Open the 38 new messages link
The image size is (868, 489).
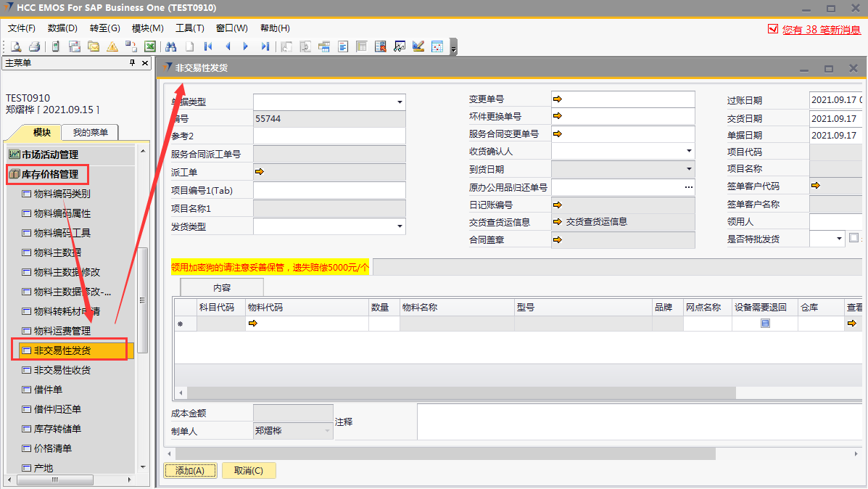coord(821,30)
